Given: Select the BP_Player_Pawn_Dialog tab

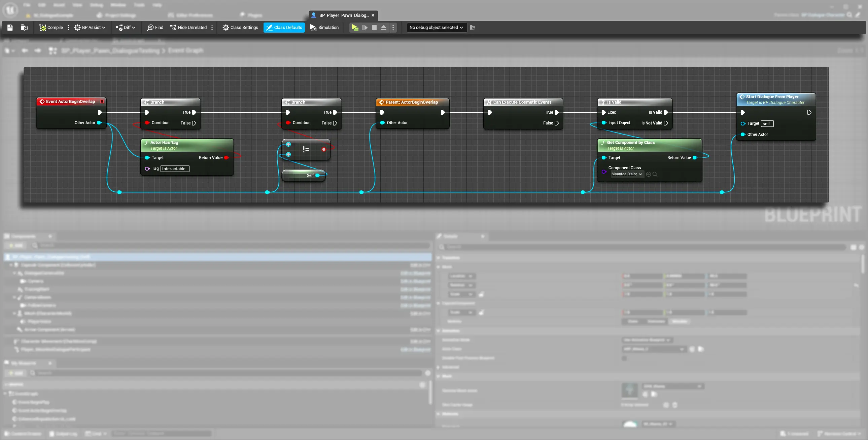Looking at the screenshot, I should (343, 15).
